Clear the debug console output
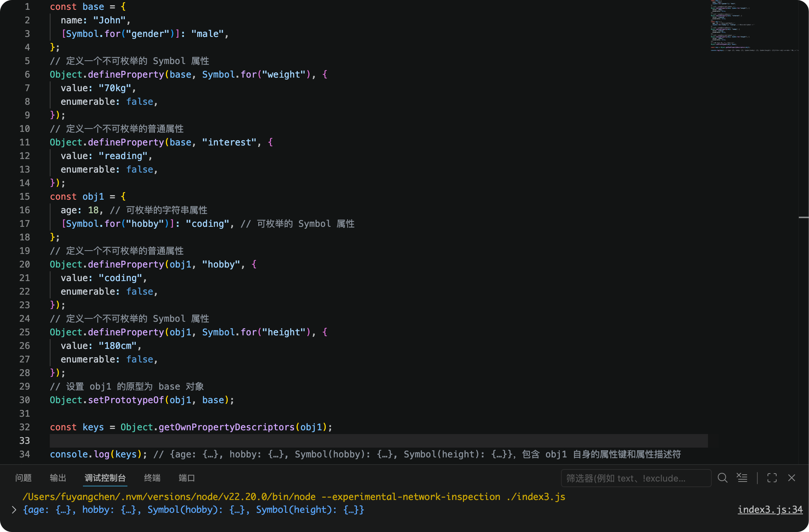The height and width of the screenshot is (532, 809). coord(742,478)
